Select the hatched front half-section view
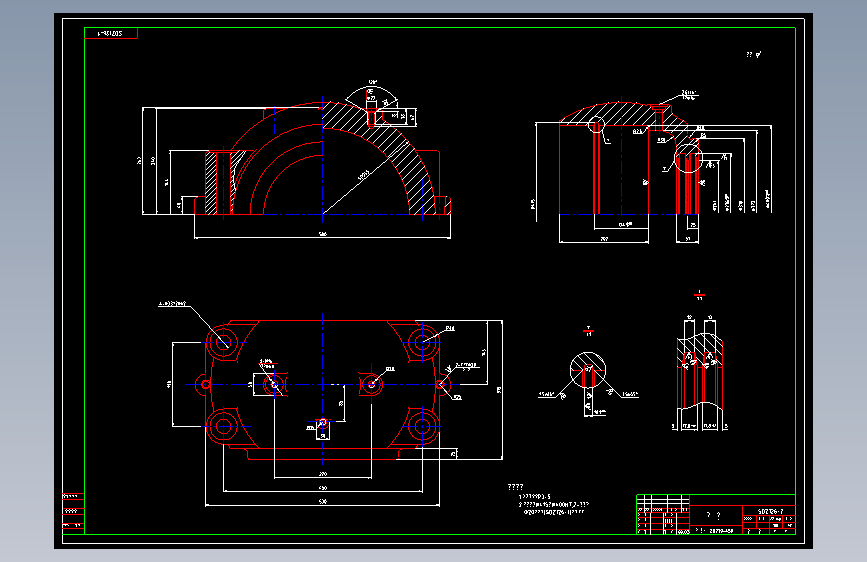The image size is (867, 562). tap(296, 160)
